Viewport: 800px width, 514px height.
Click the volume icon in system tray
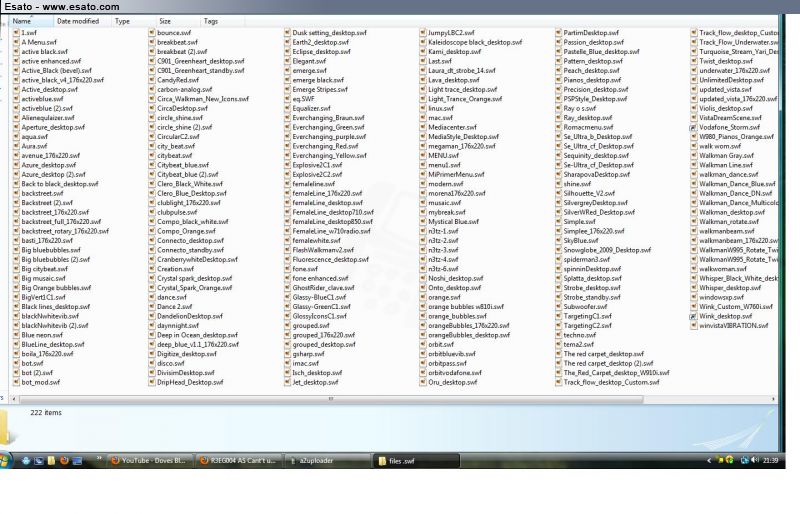point(757,460)
